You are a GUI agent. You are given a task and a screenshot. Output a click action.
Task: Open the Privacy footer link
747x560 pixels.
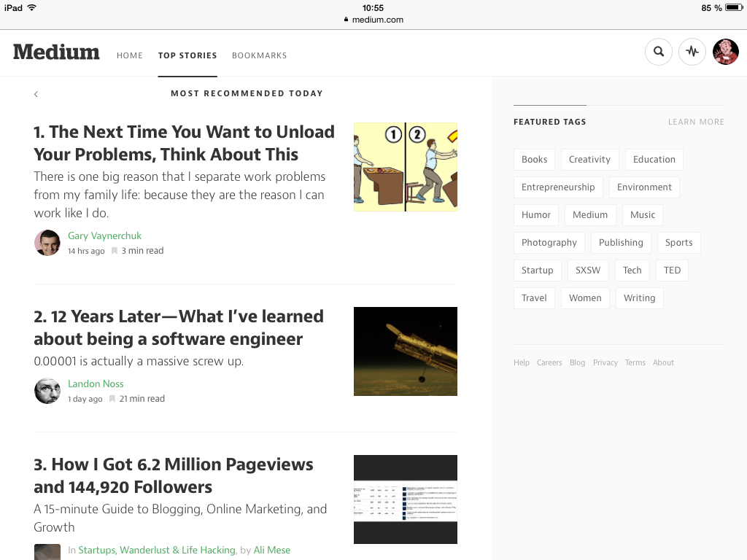pos(605,362)
